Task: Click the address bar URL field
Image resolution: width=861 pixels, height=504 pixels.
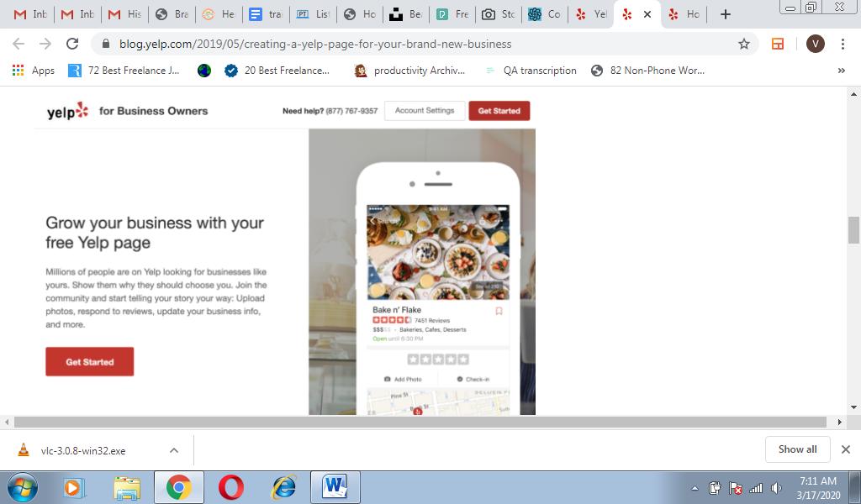Action: point(423,44)
